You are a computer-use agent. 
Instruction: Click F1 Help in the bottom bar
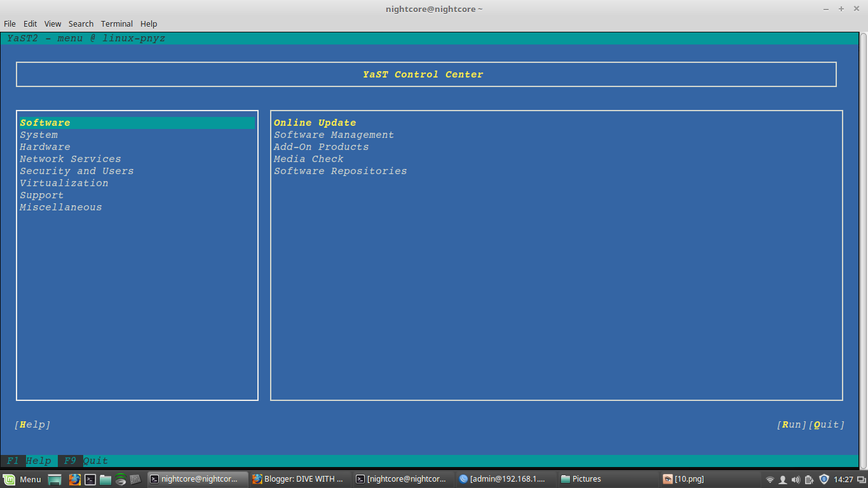point(29,461)
